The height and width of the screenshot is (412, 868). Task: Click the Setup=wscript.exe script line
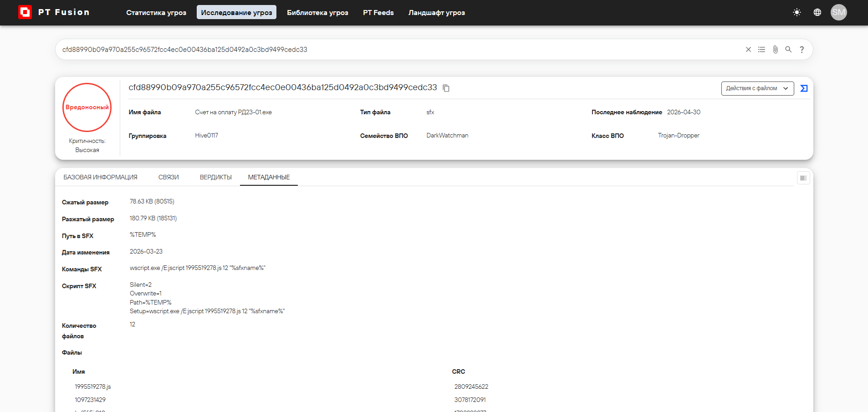207,311
